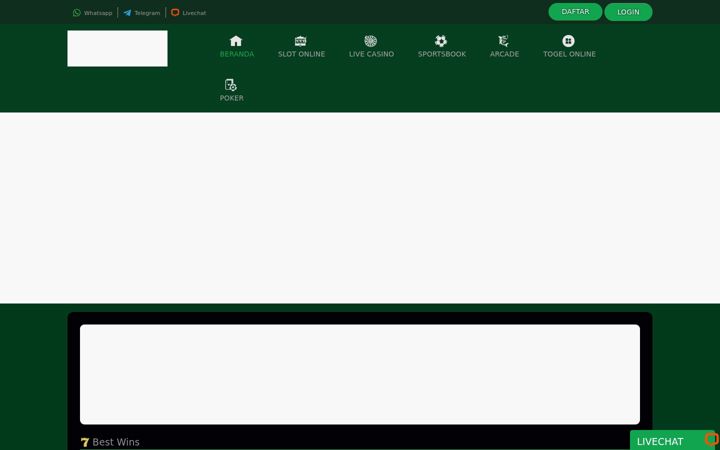Click the LOGIN button
The image size is (720, 450).
[628, 12]
